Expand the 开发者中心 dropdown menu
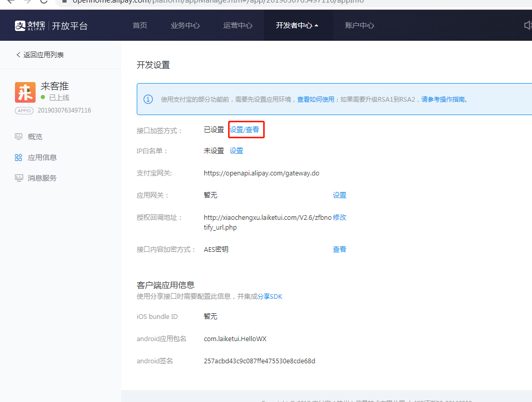 click(297, 25)
